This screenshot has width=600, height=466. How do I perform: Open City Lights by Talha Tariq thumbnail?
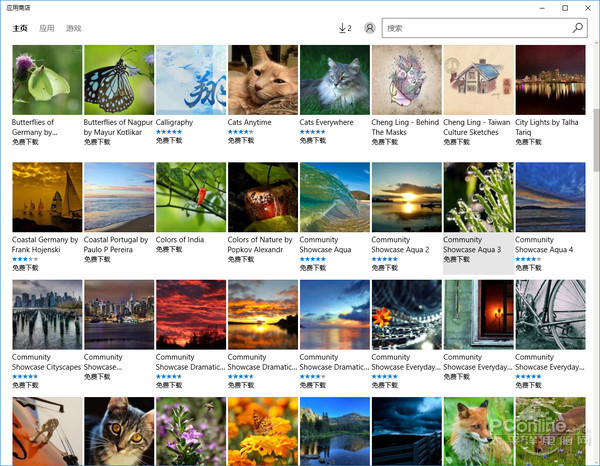pyautogui.click(x=550, y=80)
